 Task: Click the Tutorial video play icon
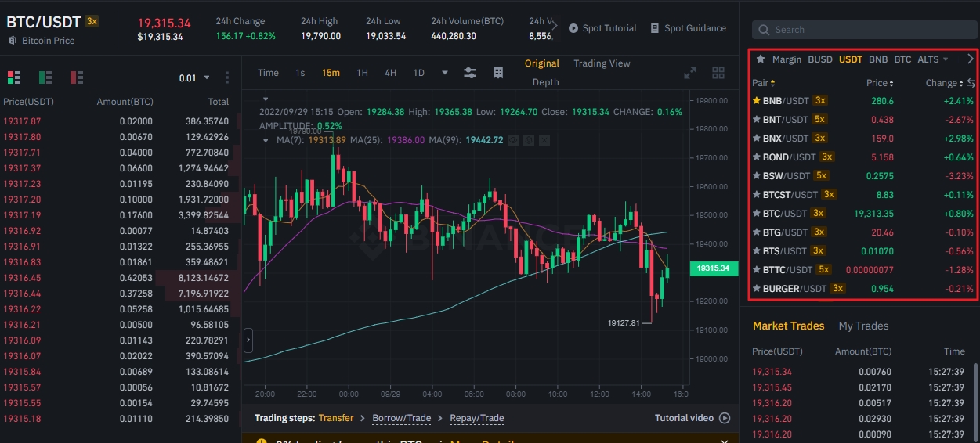coord(725,418)
